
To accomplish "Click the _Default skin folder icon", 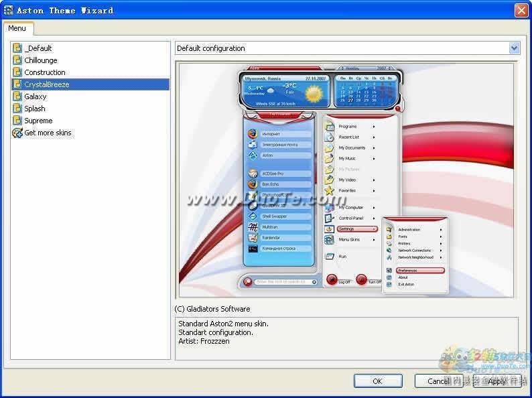I will [x=17, y=48].
